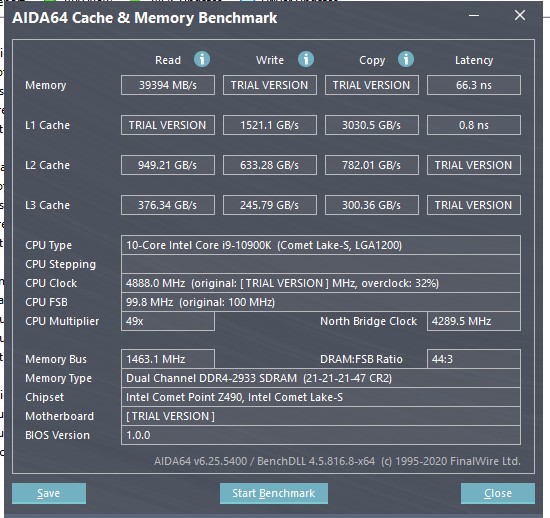Select L3 Cache write 245.79 GB/s
This screenshot has height=518, width=550.
coord(270,205)
